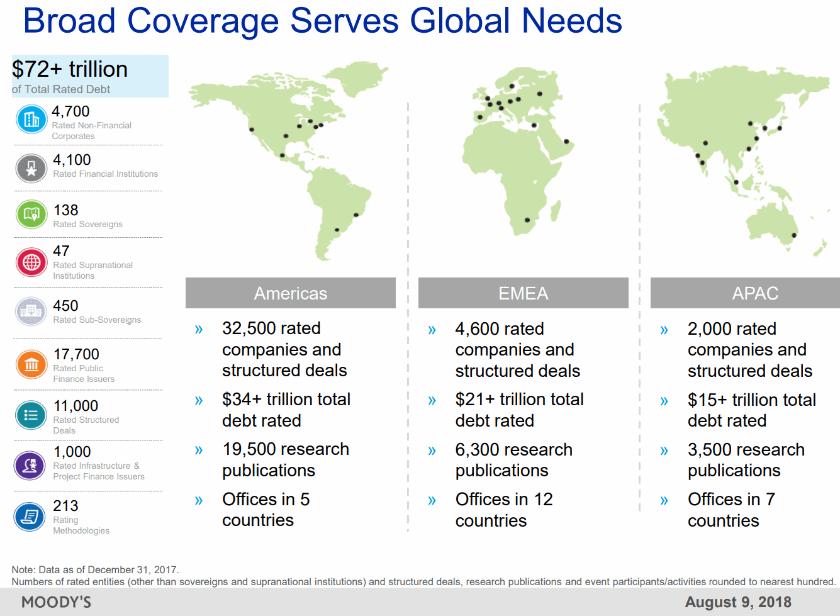This screenshot has height=616, width=840.
Task: Click the Rated Sub-Sovereigns label
Action: 97,320
